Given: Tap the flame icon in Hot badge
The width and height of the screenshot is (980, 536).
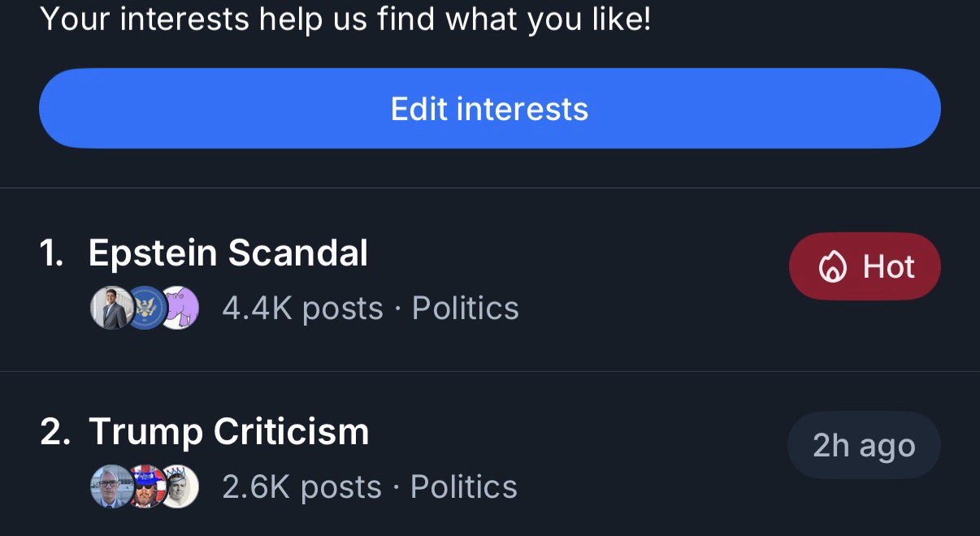Looking at the screenshot, I should [x=832, y=267].
